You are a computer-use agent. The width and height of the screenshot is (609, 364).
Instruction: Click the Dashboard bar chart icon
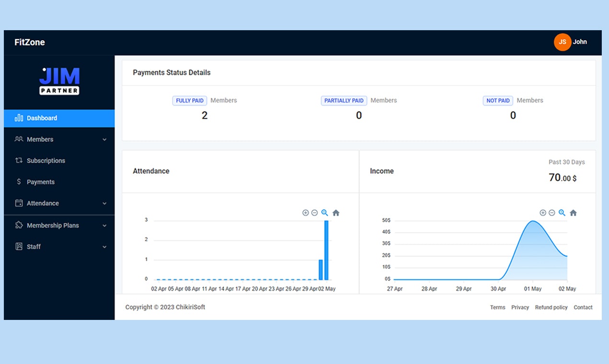click(x=19, y=118)
